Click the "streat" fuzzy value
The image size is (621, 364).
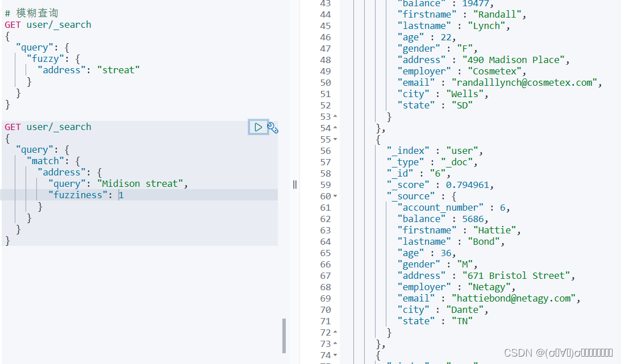tap(118, 70)
